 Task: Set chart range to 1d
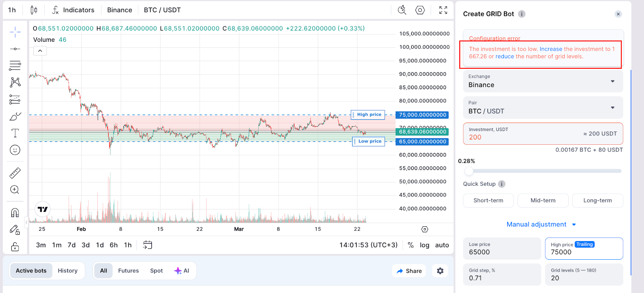(x=100, y=245)
